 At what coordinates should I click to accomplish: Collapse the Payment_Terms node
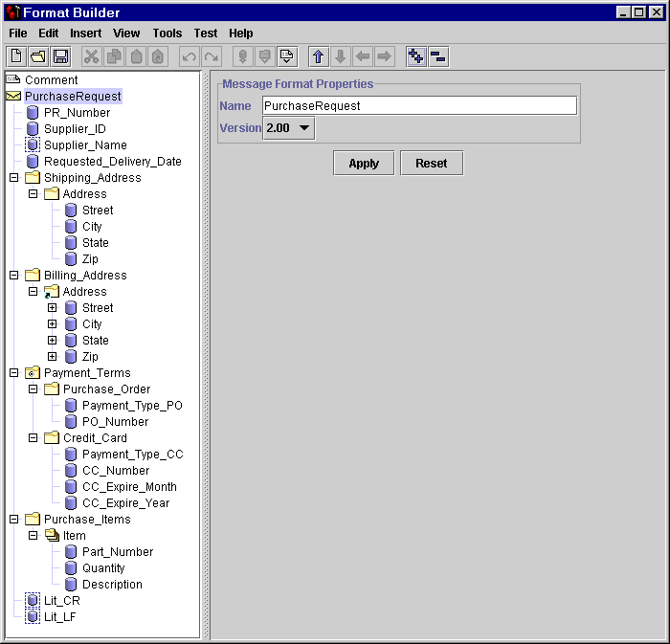[x=14, y=373]
